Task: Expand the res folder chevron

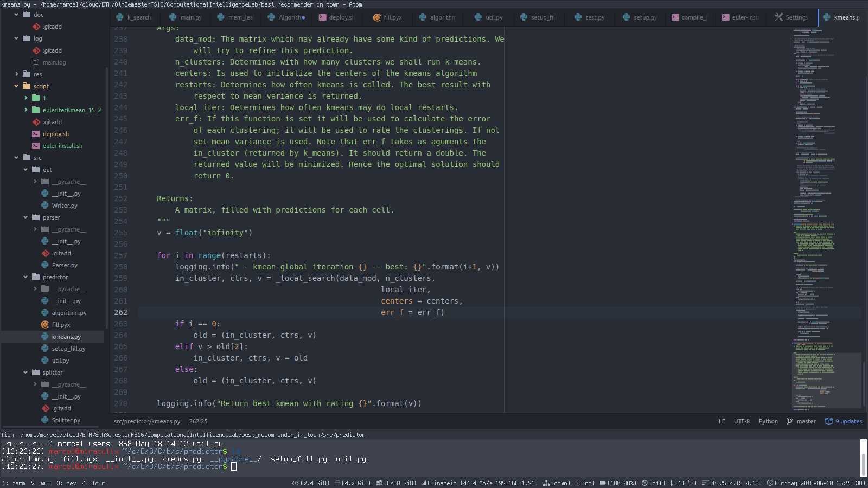Action: (x=16, y=74)
